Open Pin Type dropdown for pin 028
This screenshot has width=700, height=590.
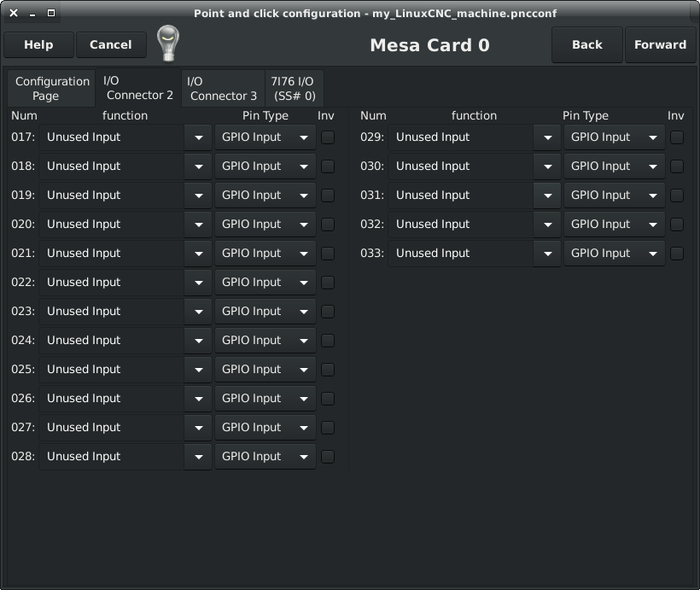265,457
